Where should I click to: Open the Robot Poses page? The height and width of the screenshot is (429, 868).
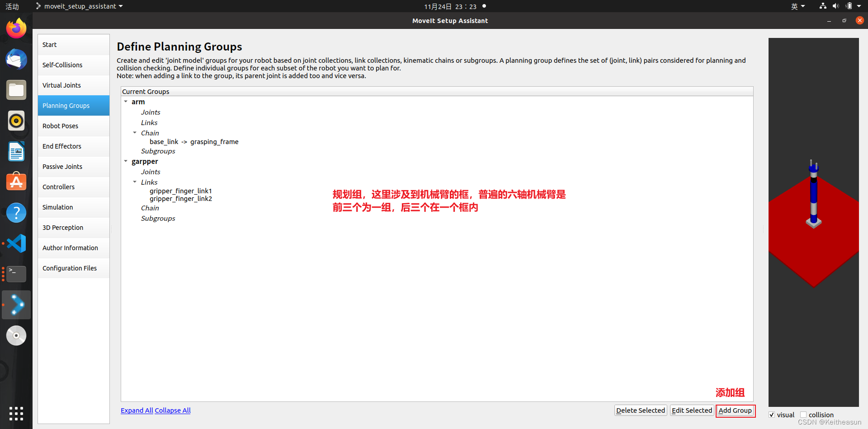coord(74,126)
